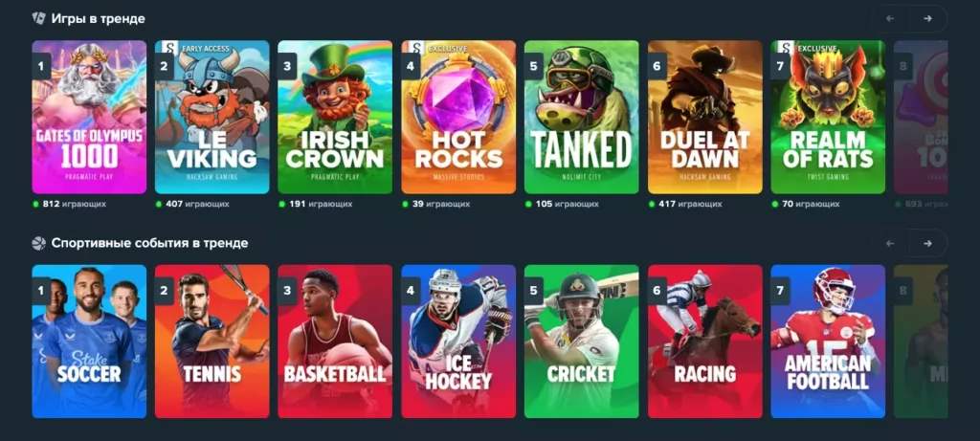Image resolution: width=980 pixels, height=441 pixels.
Task: Select Duel at Dawn game
Action: pos(705,118)
